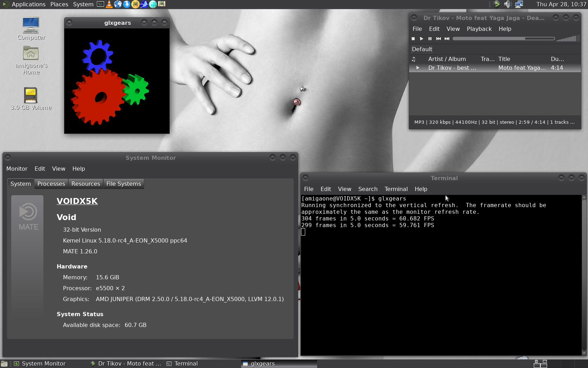Open the fox-on-globe browser launcher
The image size is (588, 368).
127,4
